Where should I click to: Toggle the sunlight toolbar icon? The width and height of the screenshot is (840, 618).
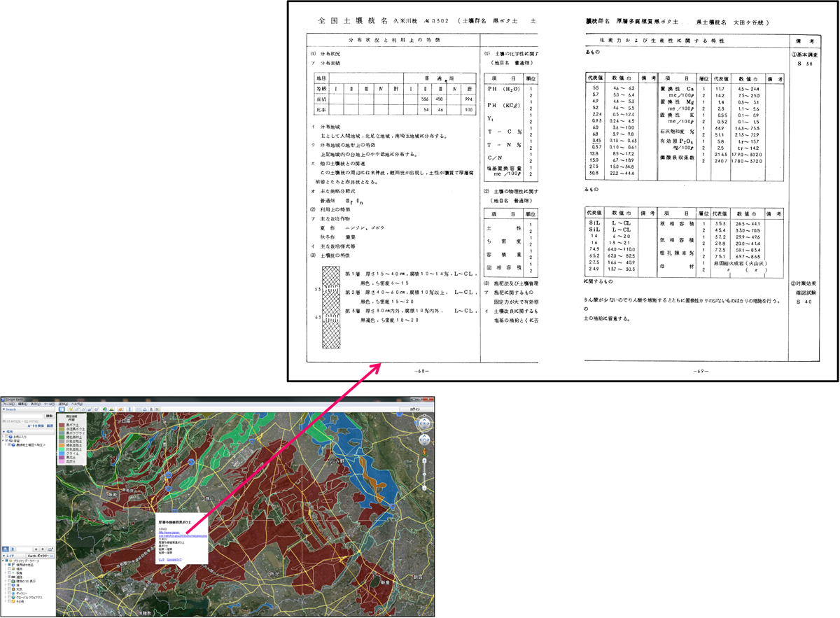click(111, 409)
